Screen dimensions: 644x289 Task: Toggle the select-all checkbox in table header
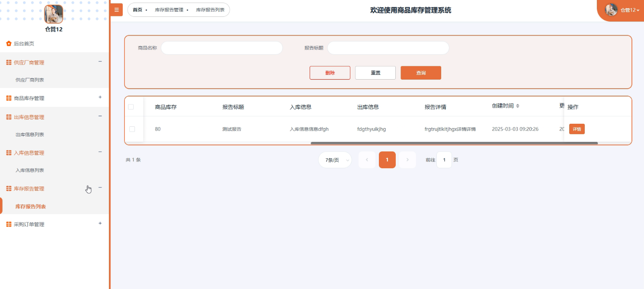click(131, 107)
